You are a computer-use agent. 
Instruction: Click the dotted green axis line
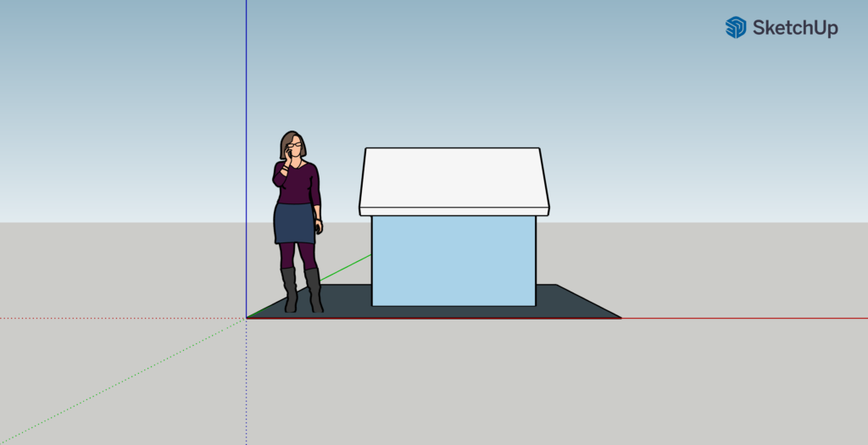[123, 381]
